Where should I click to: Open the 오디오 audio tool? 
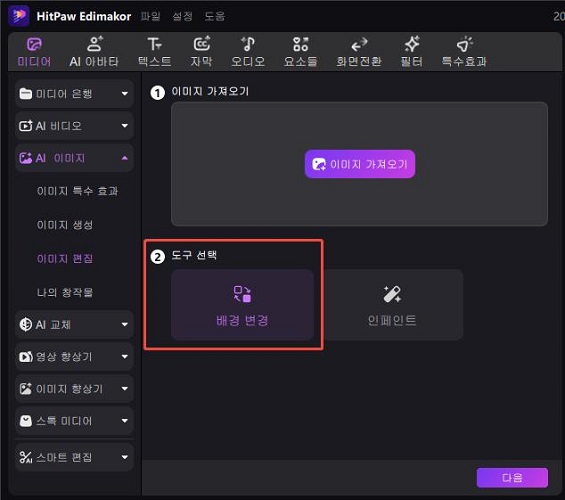coord(248,52)
